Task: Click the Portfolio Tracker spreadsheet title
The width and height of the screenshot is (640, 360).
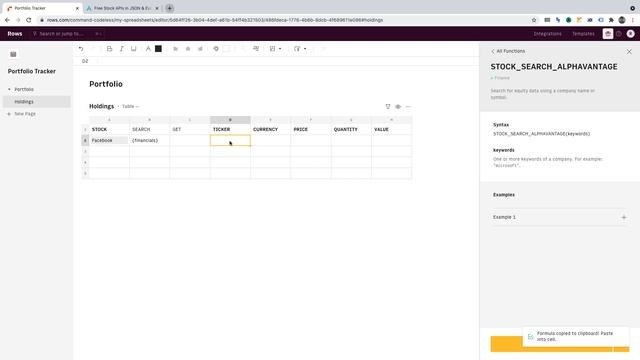Action: tap(31, 71)
